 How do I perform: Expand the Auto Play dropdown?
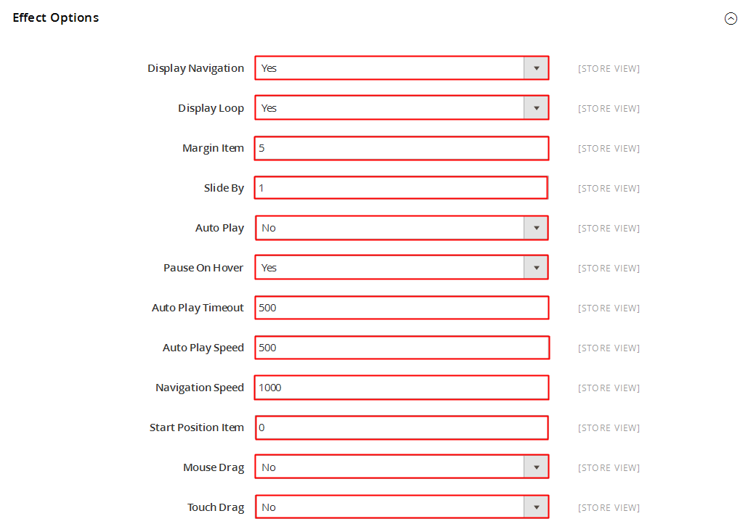click(402, 228)
